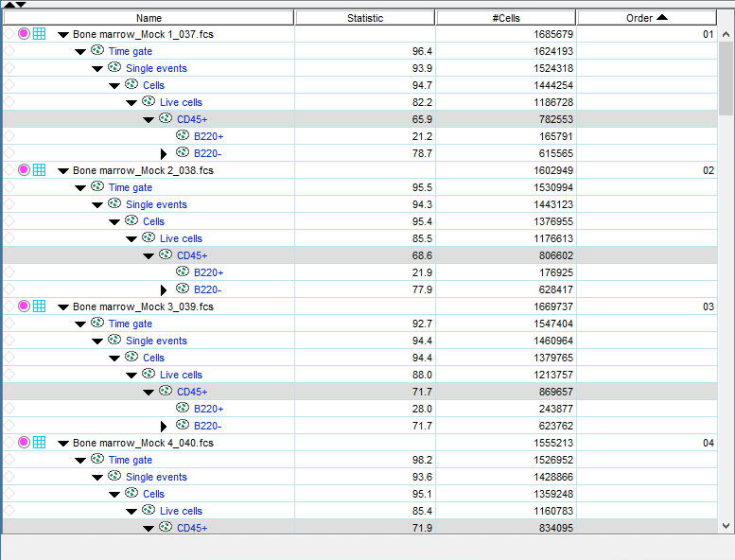Click the gate icon beside Mock 4 Single events
The width and height of the screenshot is (735, 560).
coord(114,477)
